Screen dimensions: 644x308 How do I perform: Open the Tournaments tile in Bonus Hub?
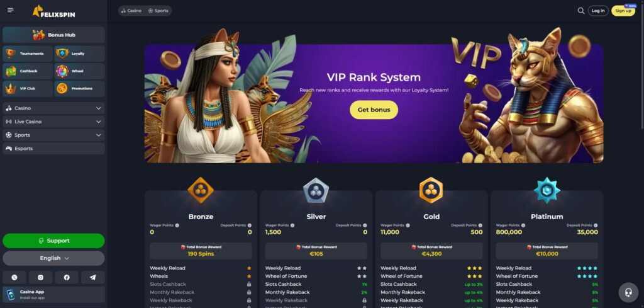pos(28,54)
